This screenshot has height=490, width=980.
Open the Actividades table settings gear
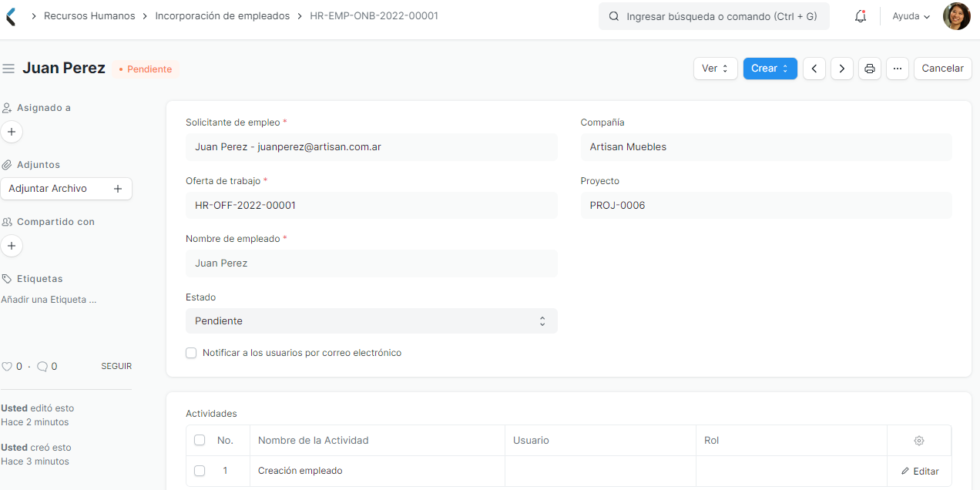coord(919,441)
